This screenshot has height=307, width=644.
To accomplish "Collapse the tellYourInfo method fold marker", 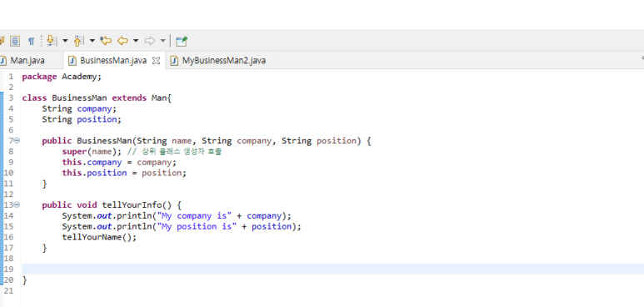I will click(17, 204).
